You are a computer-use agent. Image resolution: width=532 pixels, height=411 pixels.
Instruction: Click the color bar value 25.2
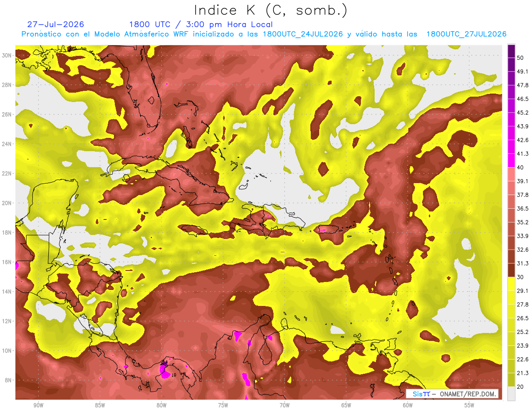pyautogui.click(x=523, y=332)
